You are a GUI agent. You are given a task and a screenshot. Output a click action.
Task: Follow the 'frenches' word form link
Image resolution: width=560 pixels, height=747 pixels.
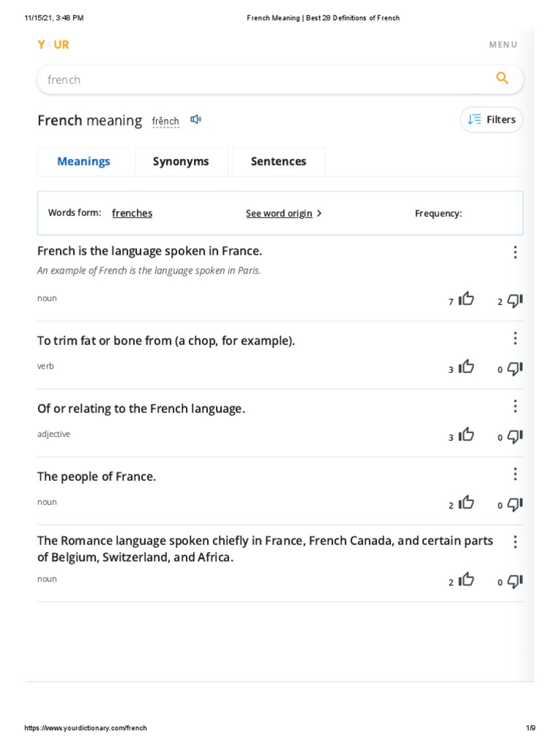pos(132,214)
